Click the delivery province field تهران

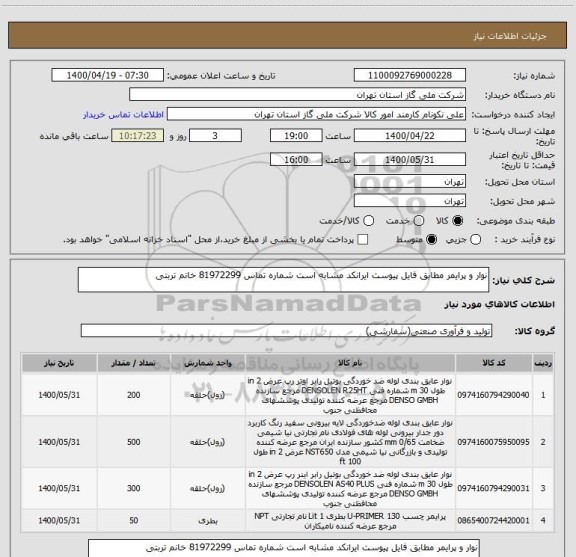coord(410,182)
